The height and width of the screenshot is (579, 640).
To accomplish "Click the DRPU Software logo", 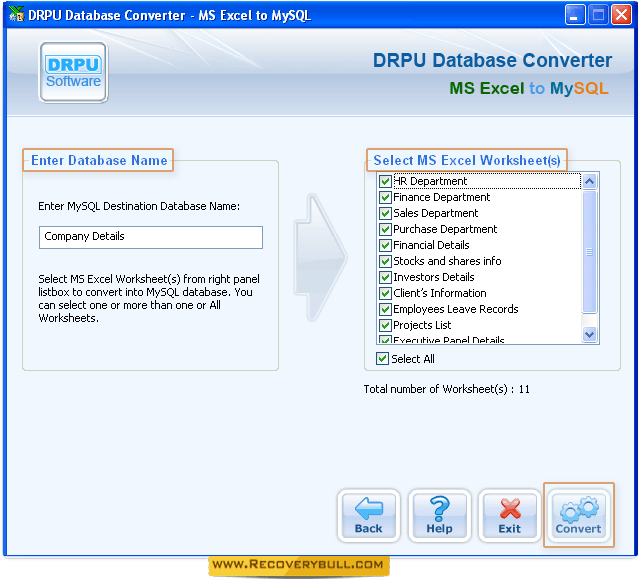I will [x=73, y=72].
